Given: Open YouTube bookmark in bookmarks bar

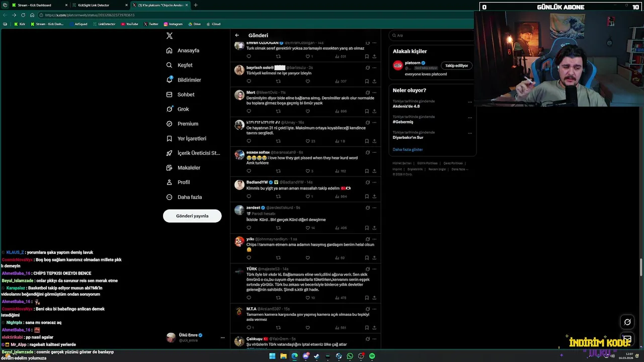Looking at the screenshot, I should pos(129,24).
